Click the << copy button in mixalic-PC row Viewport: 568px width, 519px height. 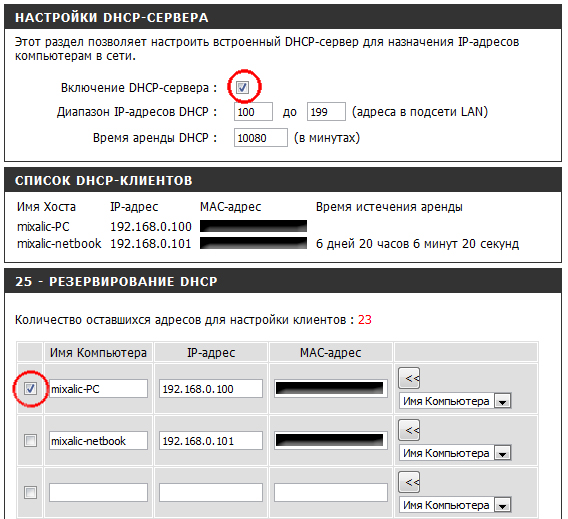point(409,378)
